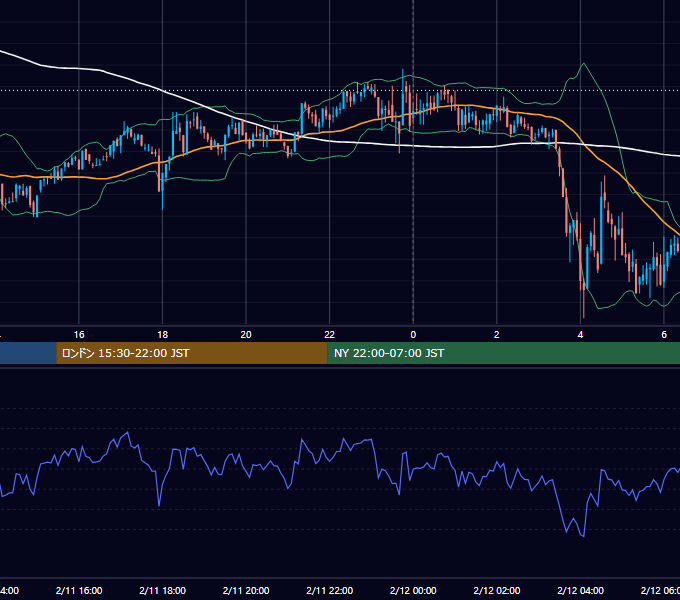Click the upper Bollinger band peak near 4:00
This screenshot has width=680, height=600.
coord(584,64)
